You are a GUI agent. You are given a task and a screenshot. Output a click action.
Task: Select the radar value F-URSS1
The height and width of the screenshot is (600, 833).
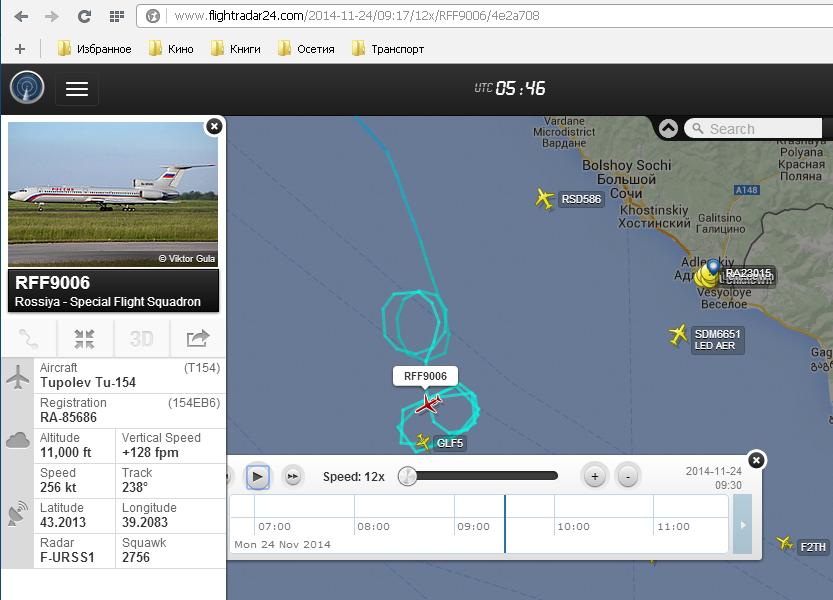click(67, 557)
